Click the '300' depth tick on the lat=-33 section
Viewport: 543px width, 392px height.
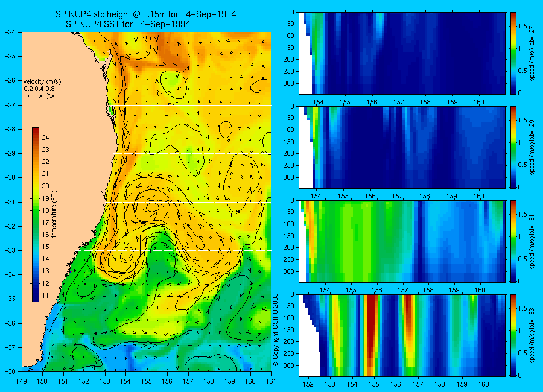tap(289, 365)
